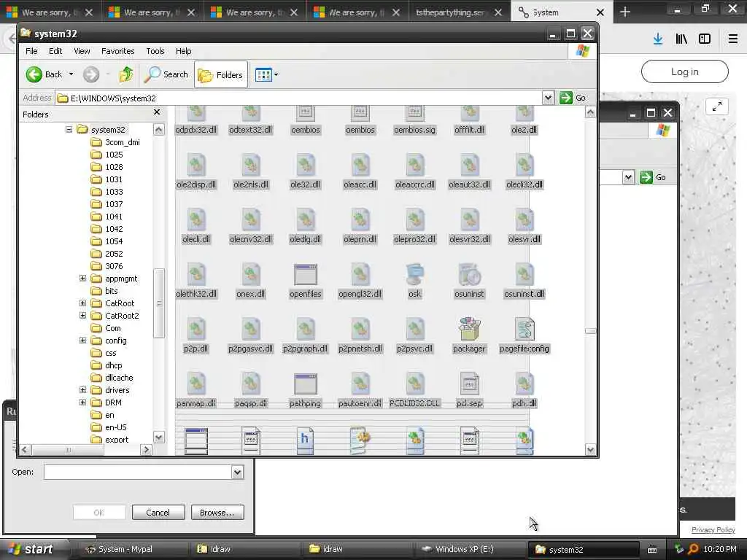Select the packager application icon

coord(469,330)
